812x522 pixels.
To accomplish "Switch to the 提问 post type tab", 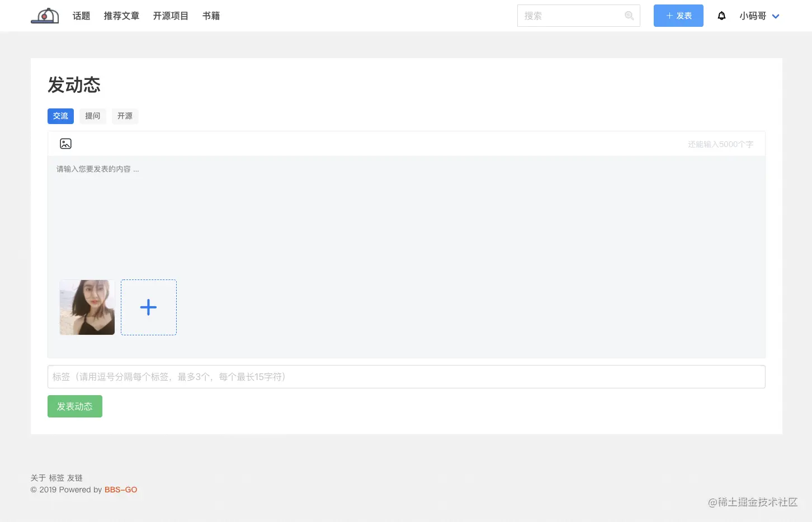I will (92, 116).
